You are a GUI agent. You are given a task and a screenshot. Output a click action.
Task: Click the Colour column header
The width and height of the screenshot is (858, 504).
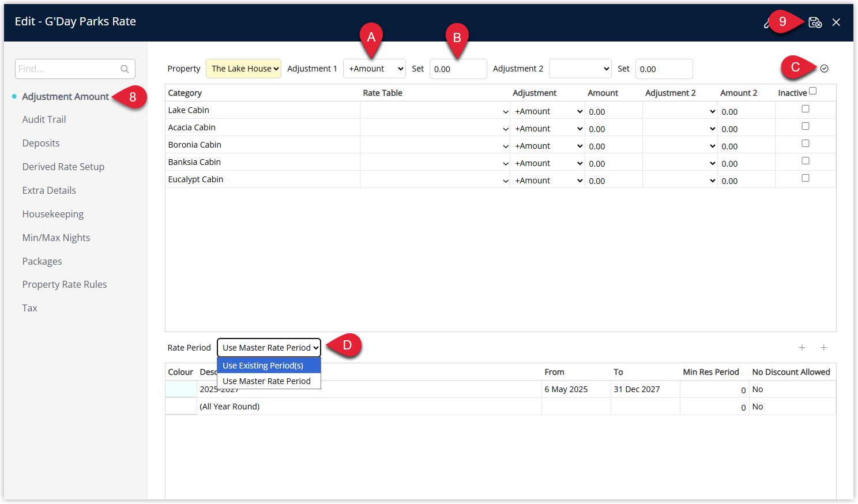pos(180,373)
